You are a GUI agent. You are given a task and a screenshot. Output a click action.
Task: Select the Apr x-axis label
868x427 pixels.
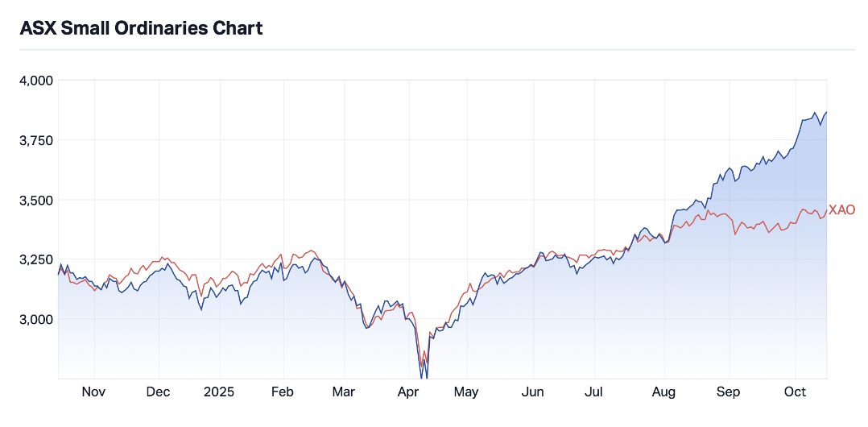point(408,392)
